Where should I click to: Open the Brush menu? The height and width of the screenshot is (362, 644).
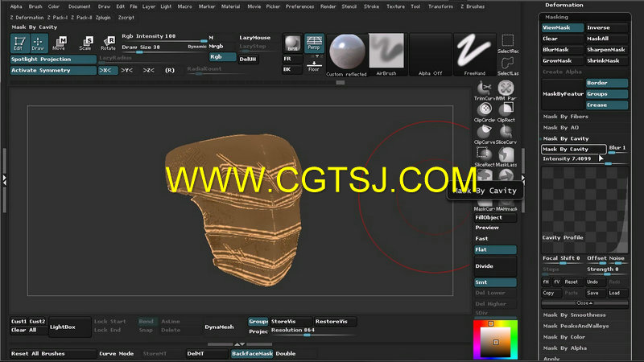tap(35, 6)
